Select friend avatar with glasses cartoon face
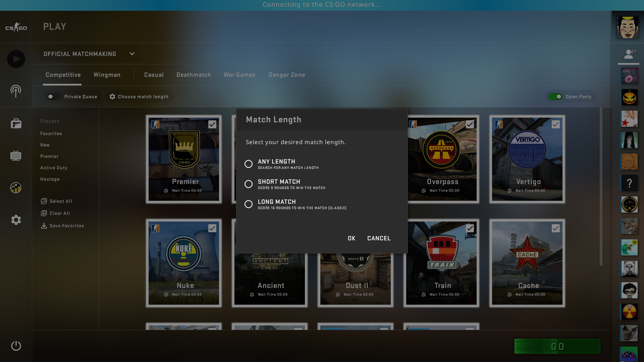 629,290
